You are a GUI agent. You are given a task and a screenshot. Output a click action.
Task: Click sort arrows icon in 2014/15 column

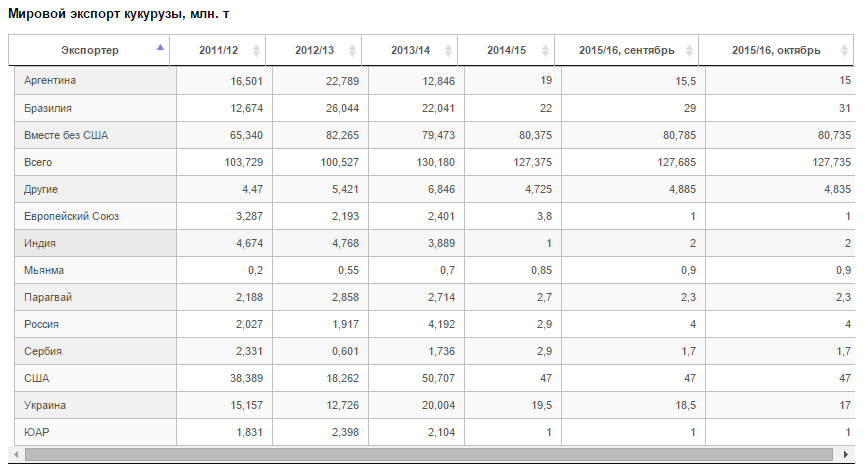[x=544, y=50]
